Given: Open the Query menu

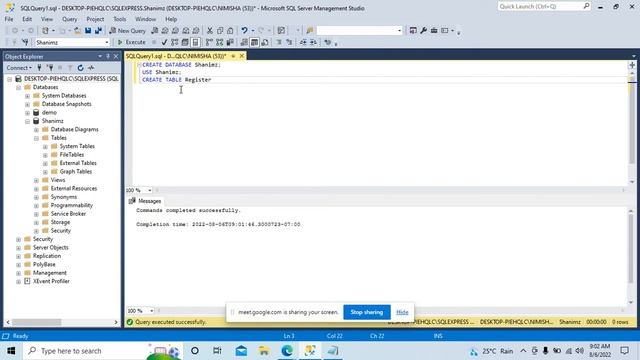Looking at the screenshot, I should (x=69, y=19).
